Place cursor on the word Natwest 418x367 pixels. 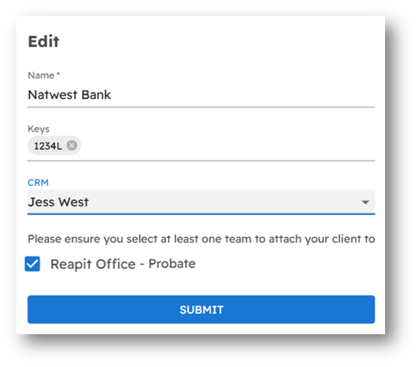(x=53, y=95)
